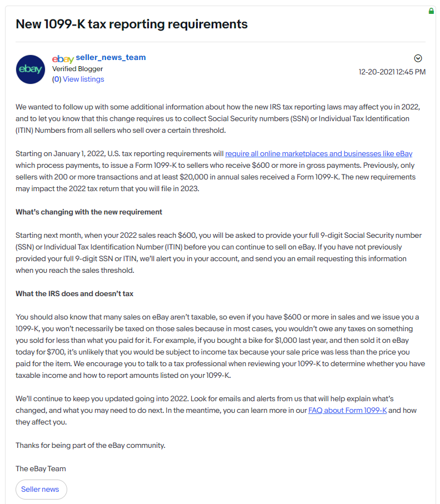Open the seller_news_team profile
The image size is (440, 504).
(x=111, y=58)
